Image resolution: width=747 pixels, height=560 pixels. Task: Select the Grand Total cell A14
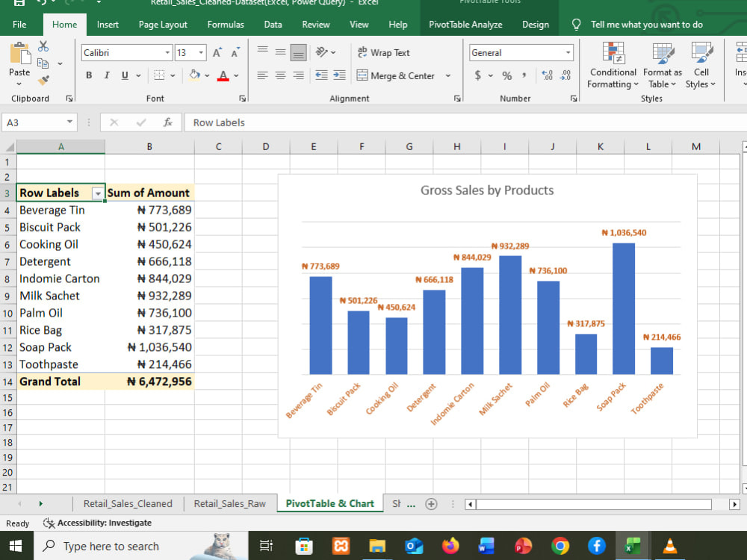(x=61, y=382)
